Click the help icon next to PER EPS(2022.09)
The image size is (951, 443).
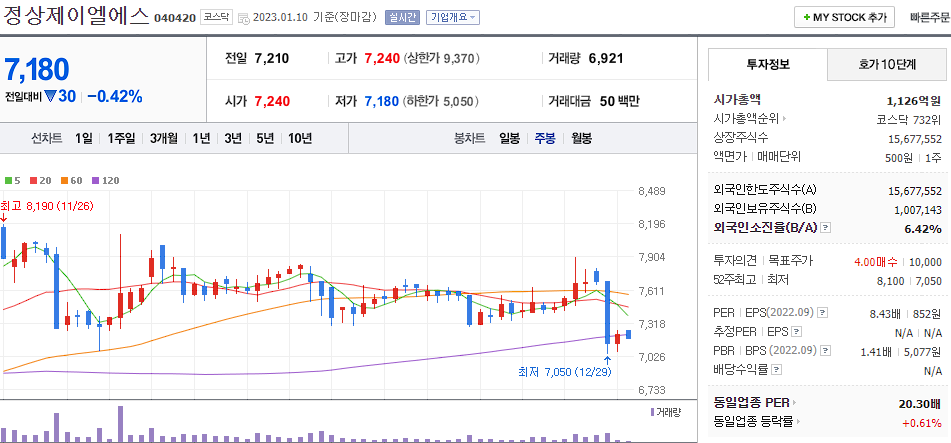click(822, 313)
